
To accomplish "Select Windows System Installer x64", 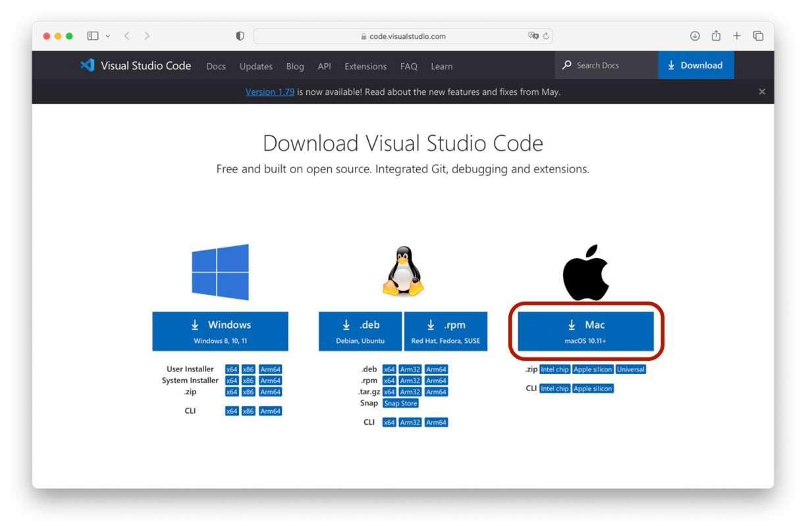I will (232, 381).
